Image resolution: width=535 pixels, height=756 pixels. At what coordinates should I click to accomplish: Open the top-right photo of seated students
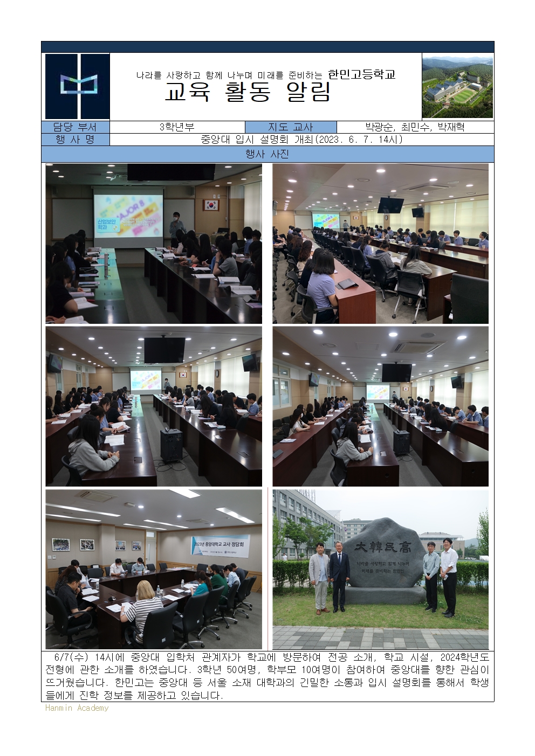380,244
